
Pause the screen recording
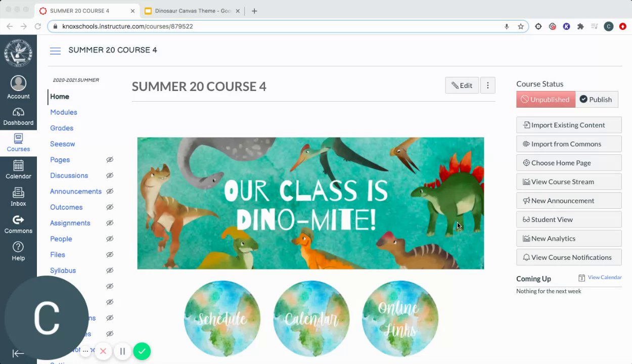coord(122,351)
